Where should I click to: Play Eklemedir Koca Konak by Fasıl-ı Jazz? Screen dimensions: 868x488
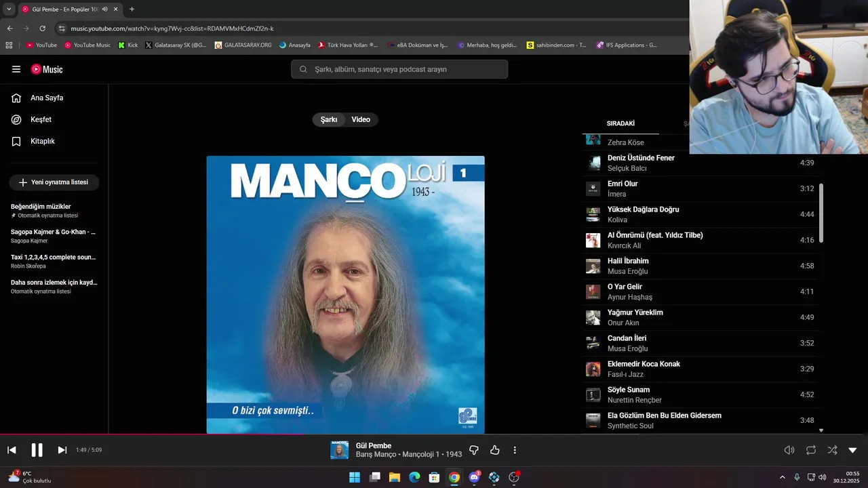701,369
